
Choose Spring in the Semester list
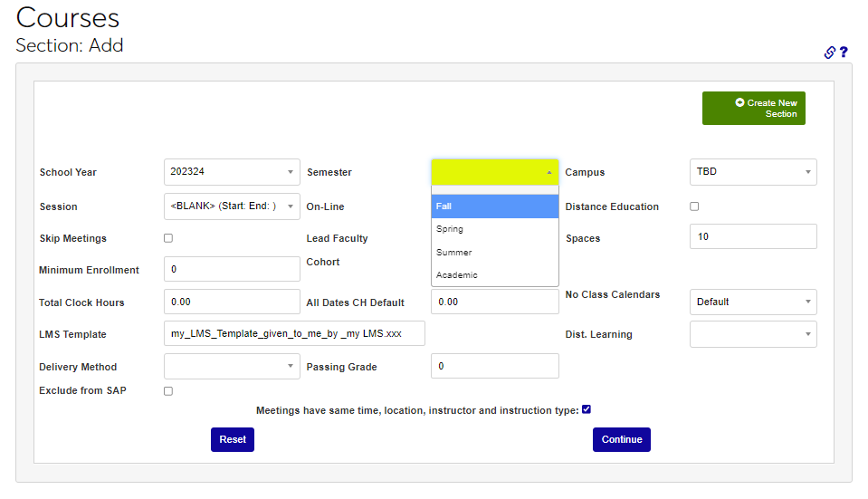tap(494, 229)
